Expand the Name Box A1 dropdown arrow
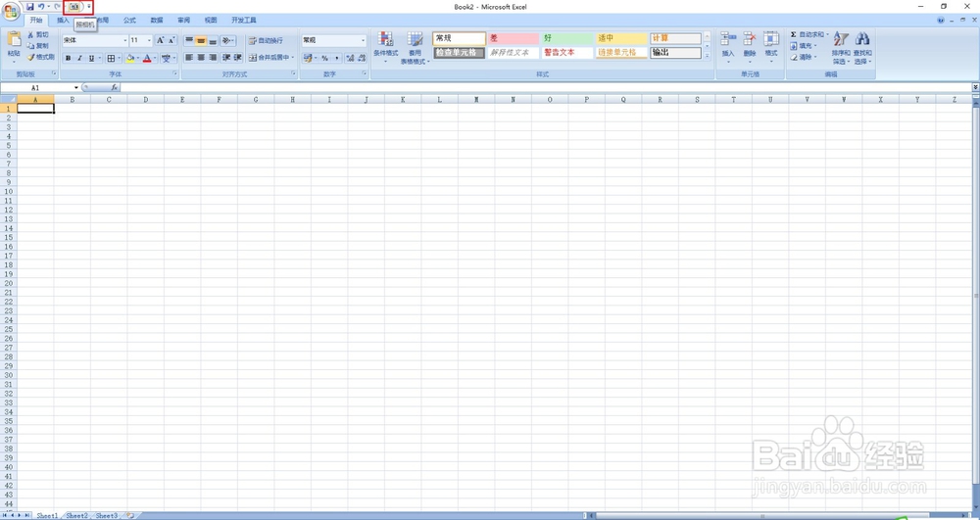 (x=76, y=88)
